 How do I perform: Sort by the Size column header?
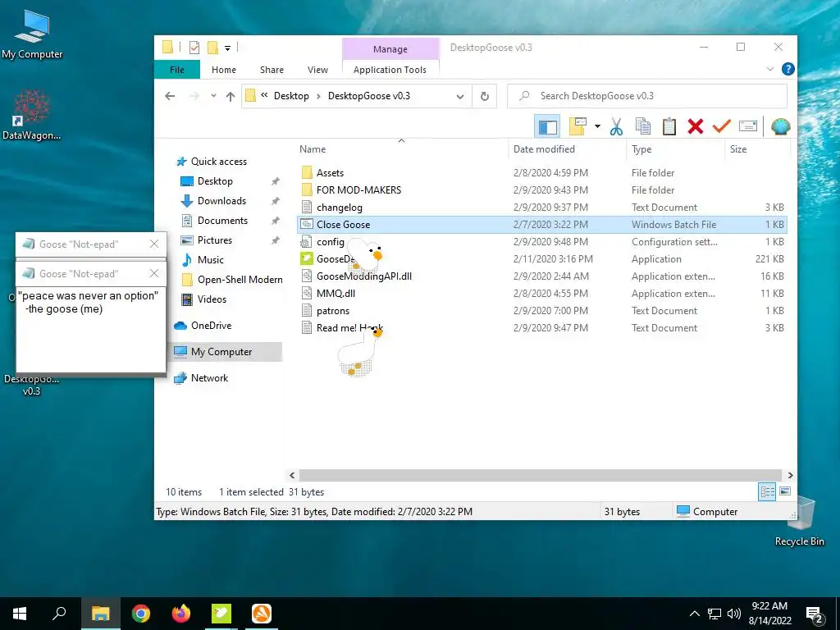757,149
